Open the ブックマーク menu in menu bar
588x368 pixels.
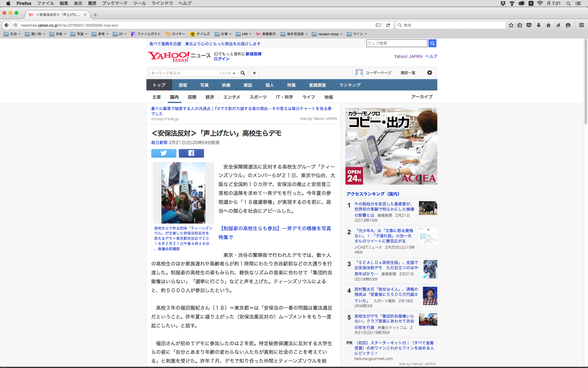click(x=115, y=3)
